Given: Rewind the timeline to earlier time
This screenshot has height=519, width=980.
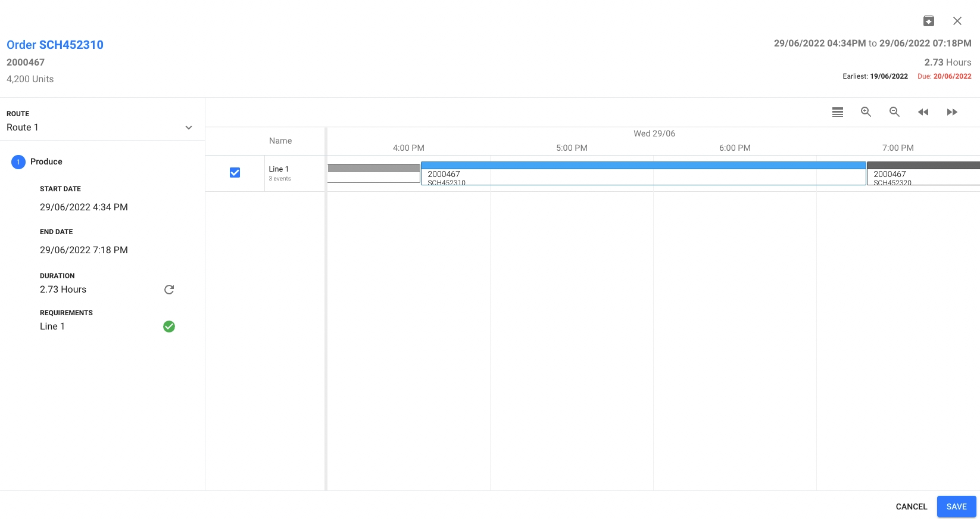Looking at the screenshot, I should click(x=923, y=112).
